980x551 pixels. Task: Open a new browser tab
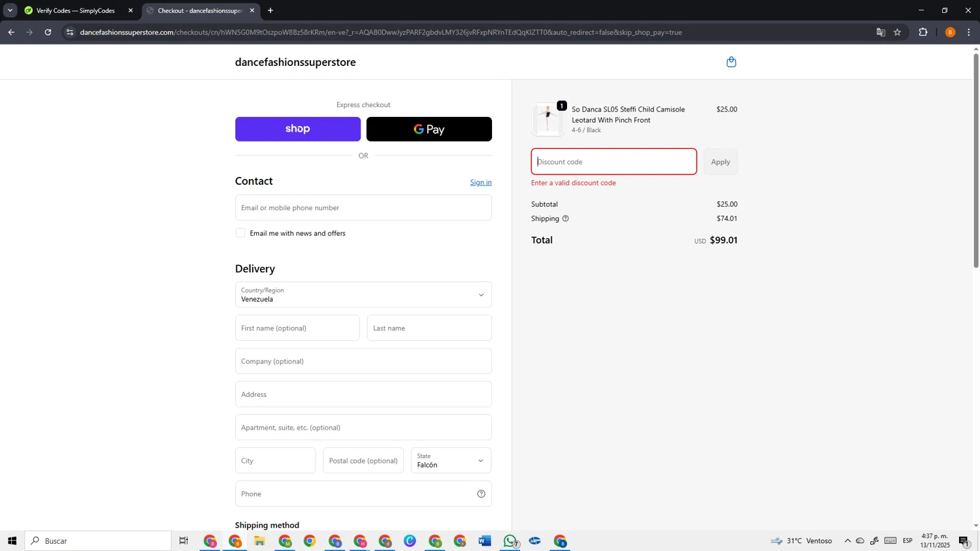coord(270,10)
